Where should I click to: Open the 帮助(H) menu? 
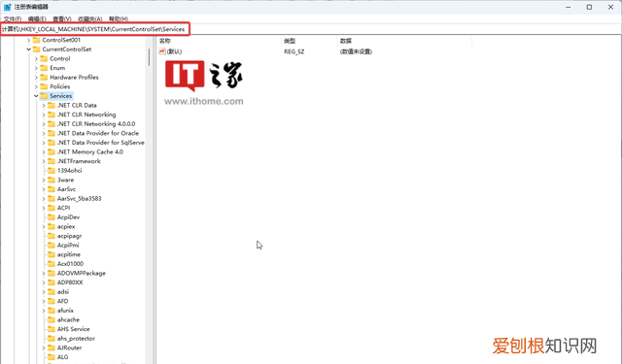[x=119, y=18]
